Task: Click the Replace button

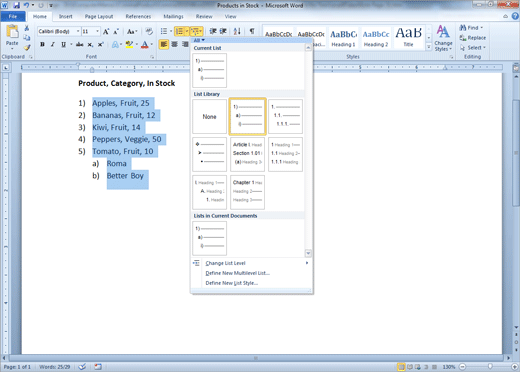Action: [x=473, y=38]
